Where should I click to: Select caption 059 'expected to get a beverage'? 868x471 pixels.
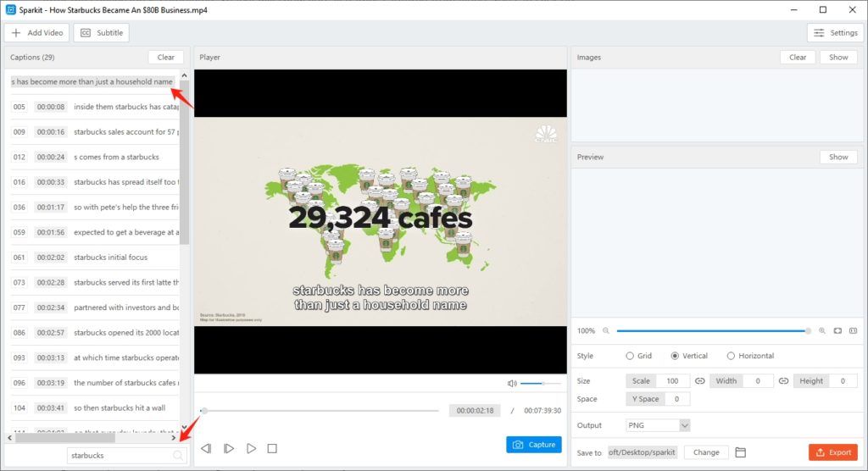point(95,232)
